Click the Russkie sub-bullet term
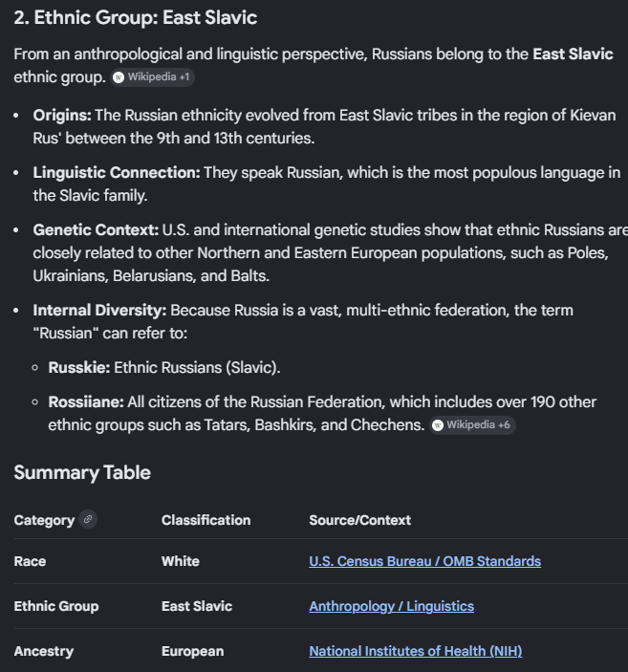This screenshot has width=628, height=672. [x=79, y=367]
